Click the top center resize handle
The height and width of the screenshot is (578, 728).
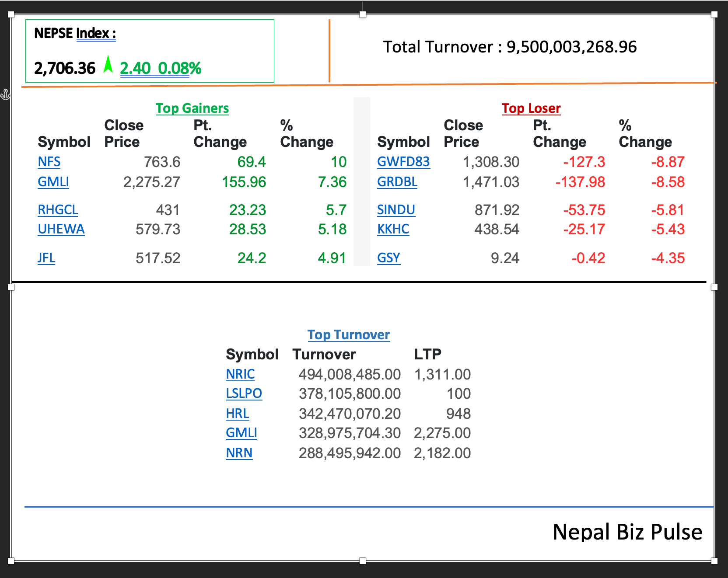coord(363,15)
